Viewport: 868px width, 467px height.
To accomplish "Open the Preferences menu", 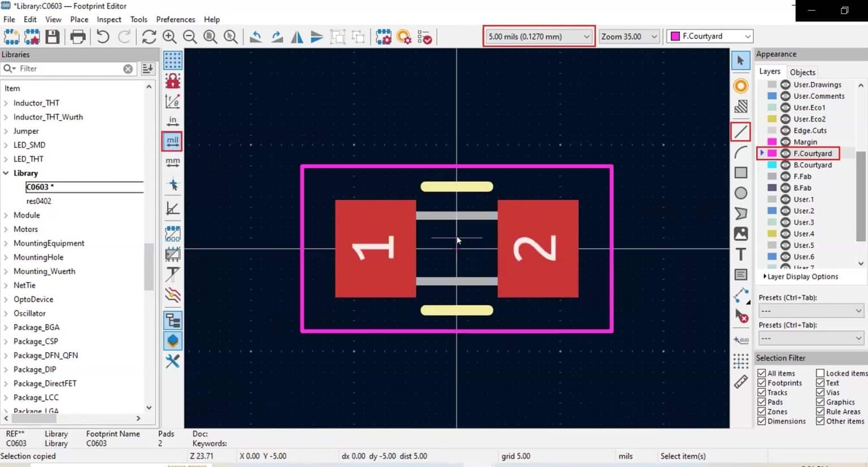I will [175, 19].
